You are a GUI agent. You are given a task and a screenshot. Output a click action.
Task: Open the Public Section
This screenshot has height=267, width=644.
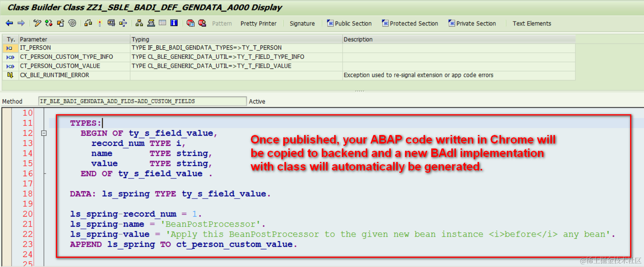(349, 23)
